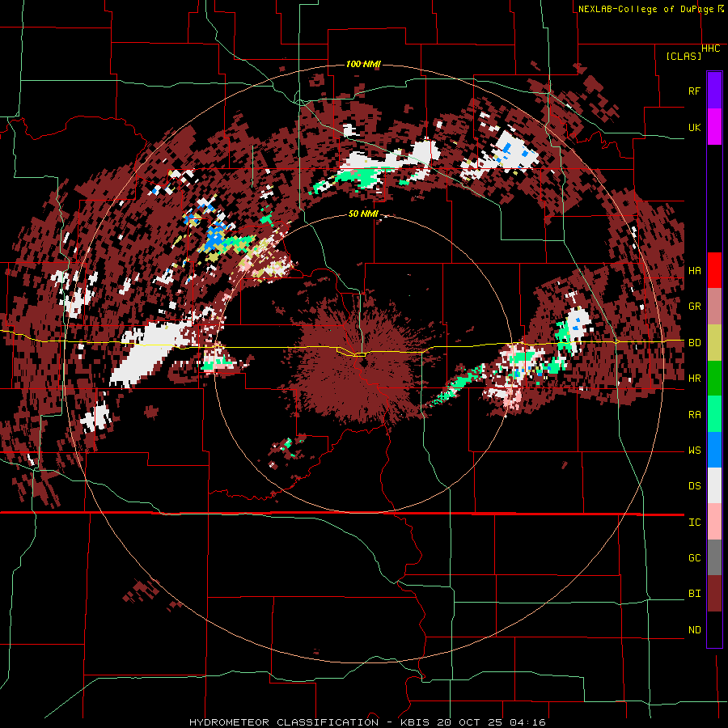Click the "50 NMI" range ring label
Viewport: 728px width, 728px height.
[363, 214]
